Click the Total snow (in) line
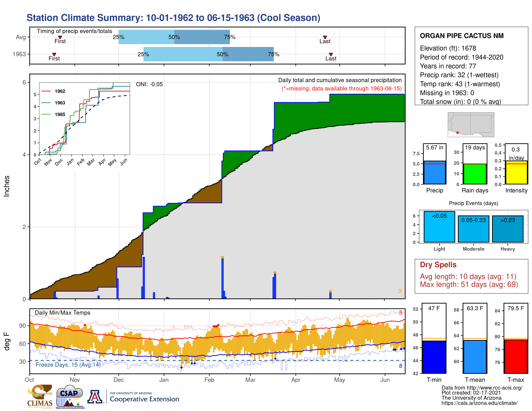 point(460,102)
